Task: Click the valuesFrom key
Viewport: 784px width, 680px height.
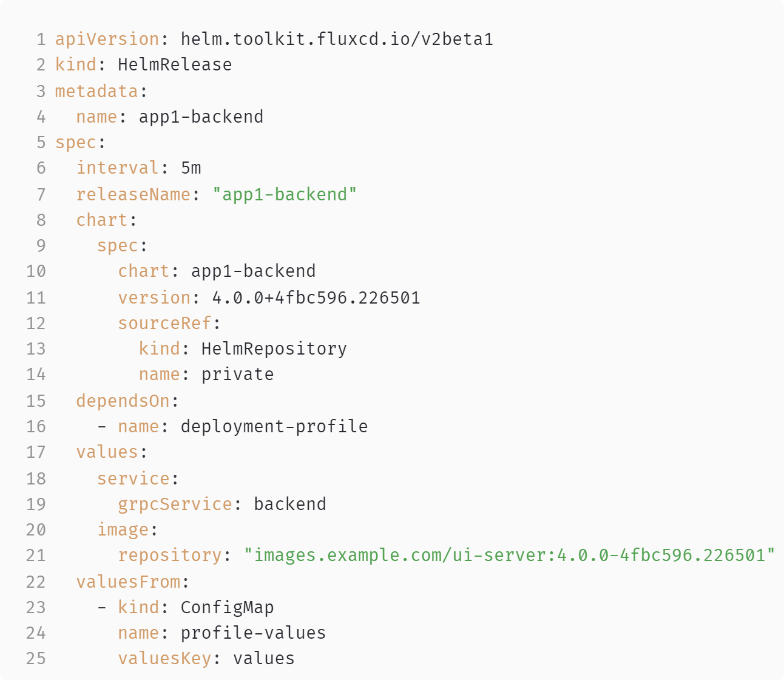Action: (128, 582)
